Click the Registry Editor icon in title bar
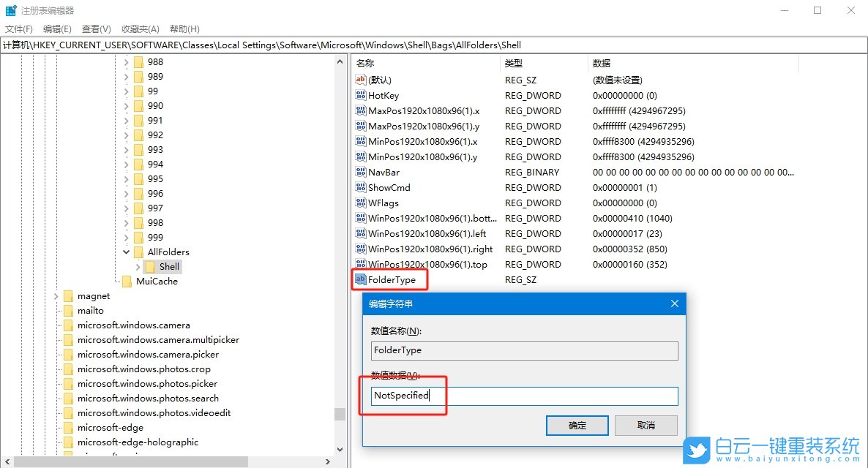The height and width of the screenshot is (468, 868). (x=10, y=10)
